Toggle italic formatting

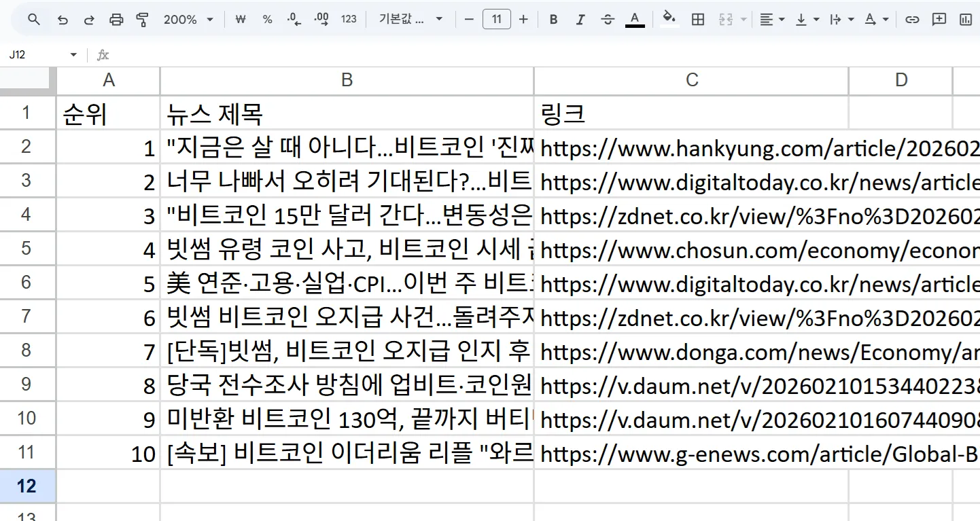580,20
